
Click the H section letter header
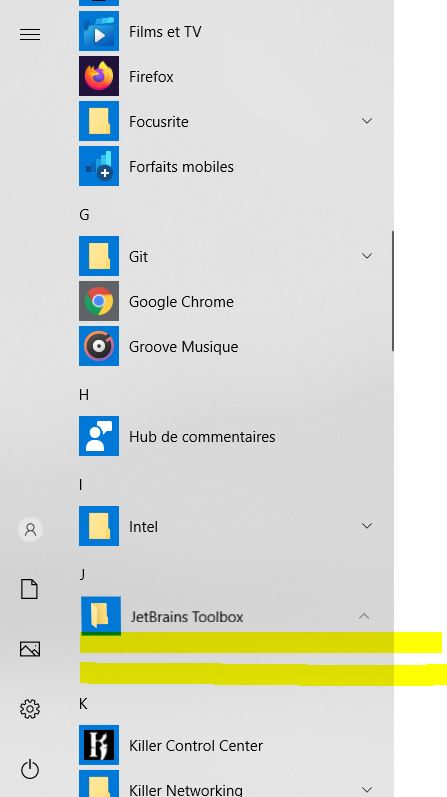pyautogui.click(x=84, y=395)
